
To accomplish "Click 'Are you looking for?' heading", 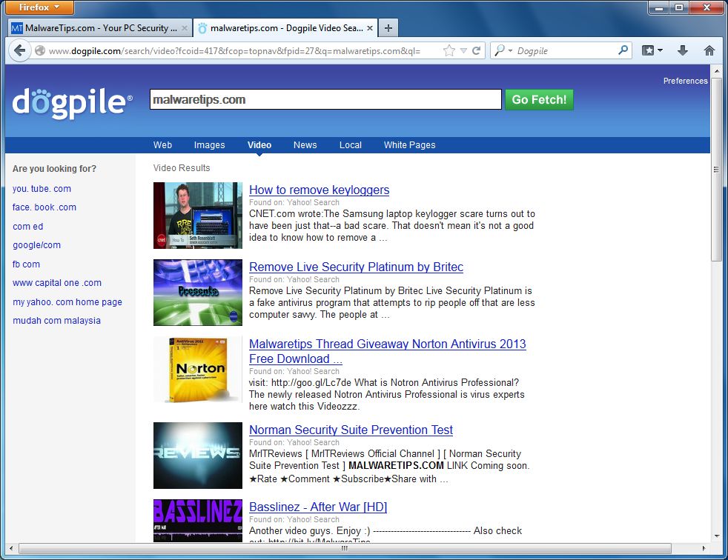I will pyautogui.click(x=54, y=169).
